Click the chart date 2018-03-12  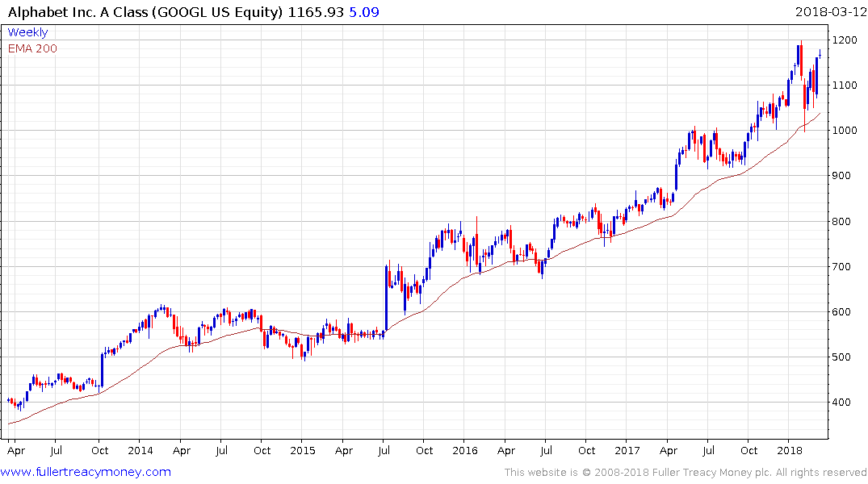click(x=830, y=11)
